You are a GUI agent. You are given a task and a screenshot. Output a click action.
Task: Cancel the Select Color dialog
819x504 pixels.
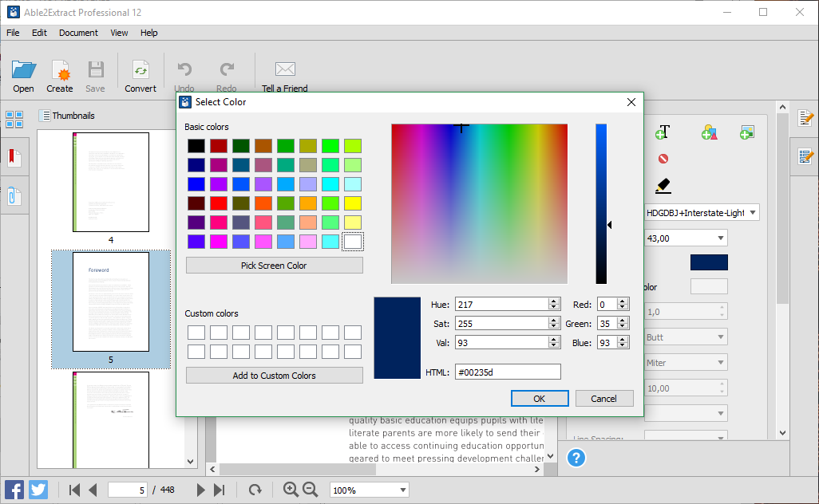click(x=604, y=399)
